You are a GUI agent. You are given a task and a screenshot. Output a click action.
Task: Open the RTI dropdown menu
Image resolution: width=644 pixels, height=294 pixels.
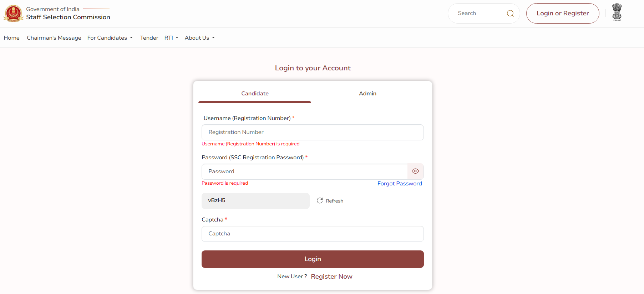(171, 38)
